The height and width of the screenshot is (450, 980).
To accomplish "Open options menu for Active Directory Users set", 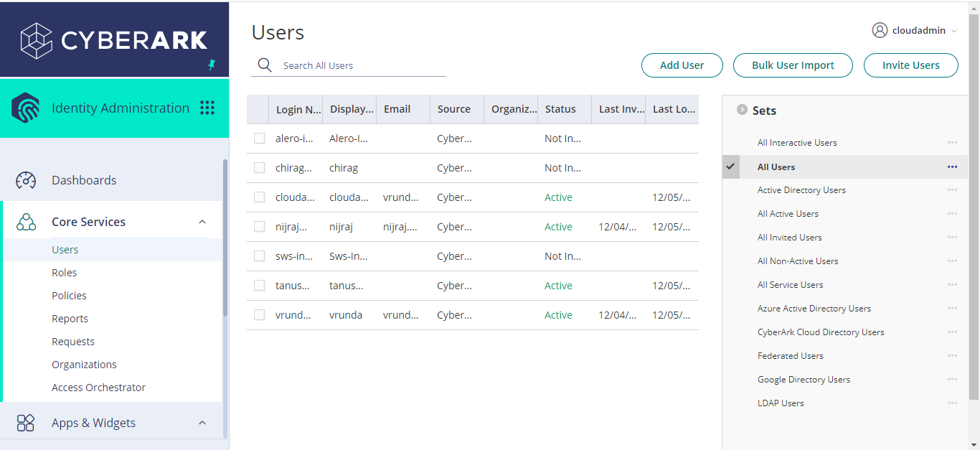I will click(x=952, y=190).
